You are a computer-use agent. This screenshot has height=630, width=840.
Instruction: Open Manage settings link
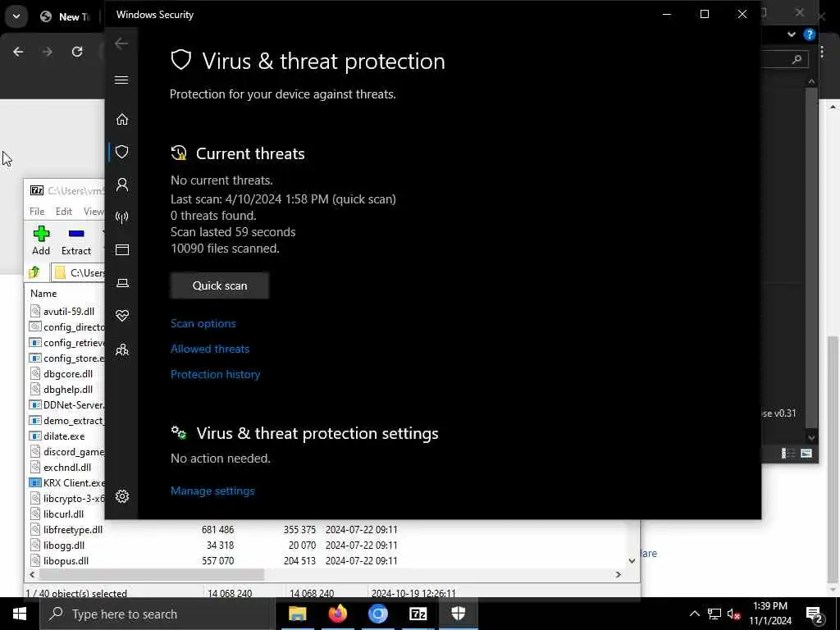[x=212, y=491]
